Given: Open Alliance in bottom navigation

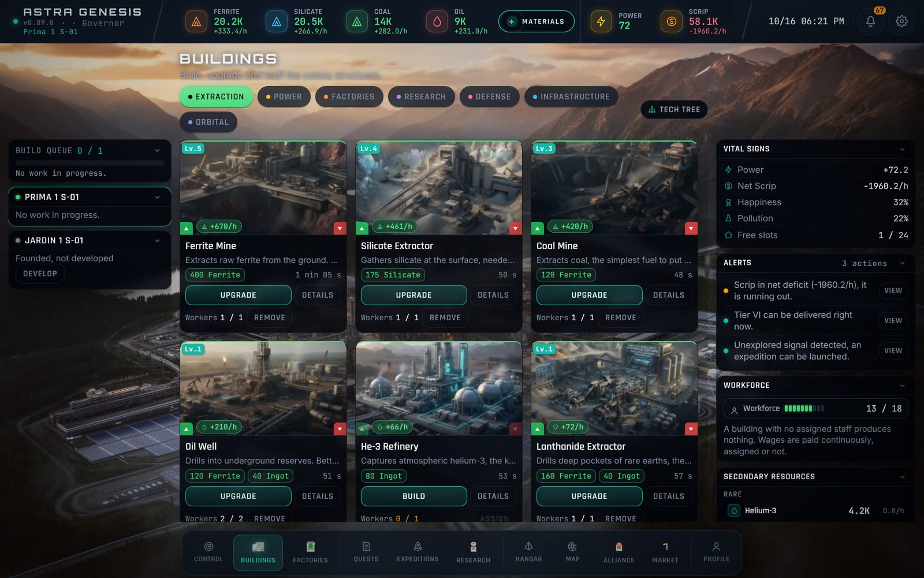Looking at the screenshot, I should pos(619,552).
